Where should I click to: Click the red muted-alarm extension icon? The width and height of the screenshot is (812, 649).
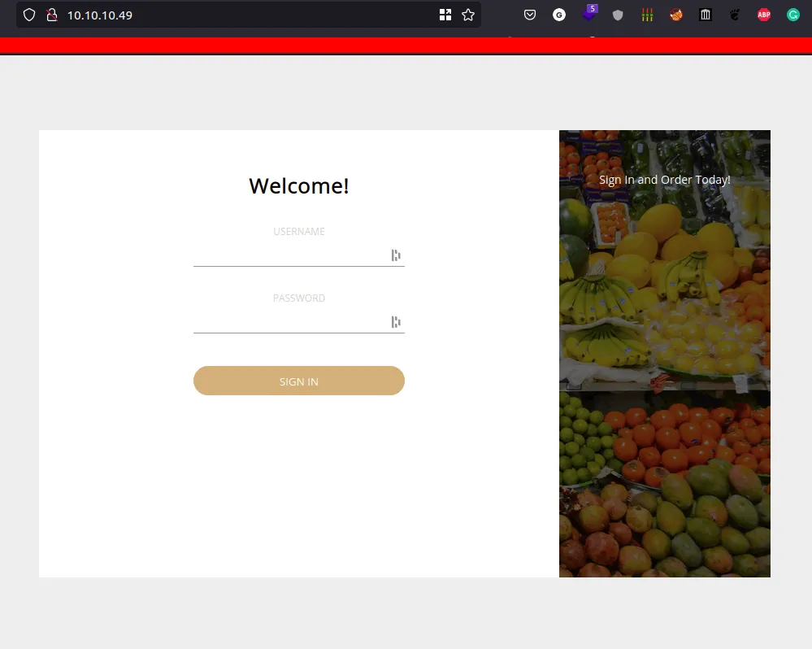coord(675,15)
